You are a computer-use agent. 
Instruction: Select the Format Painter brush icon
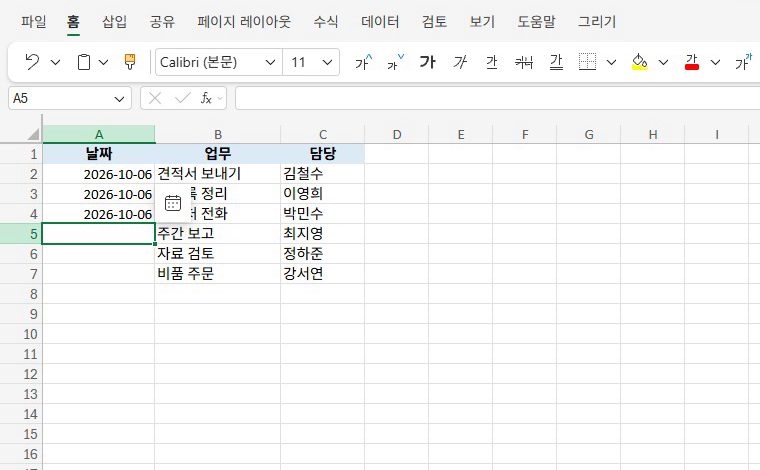[130, 62]
